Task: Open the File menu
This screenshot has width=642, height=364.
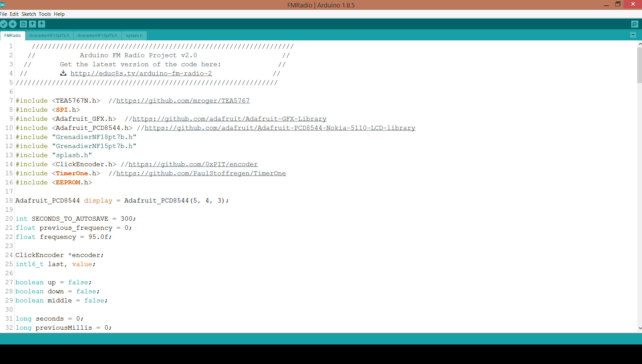Action: [x=3, y=14]
